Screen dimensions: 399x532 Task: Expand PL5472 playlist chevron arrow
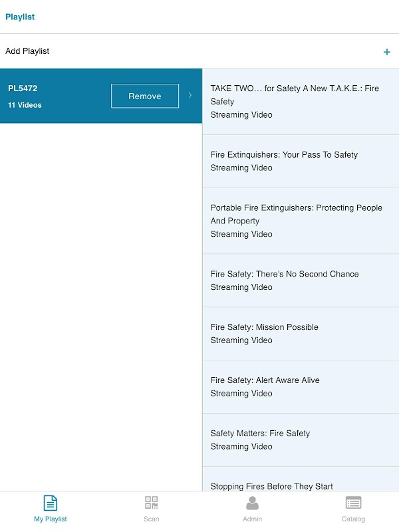pos(190,96)
